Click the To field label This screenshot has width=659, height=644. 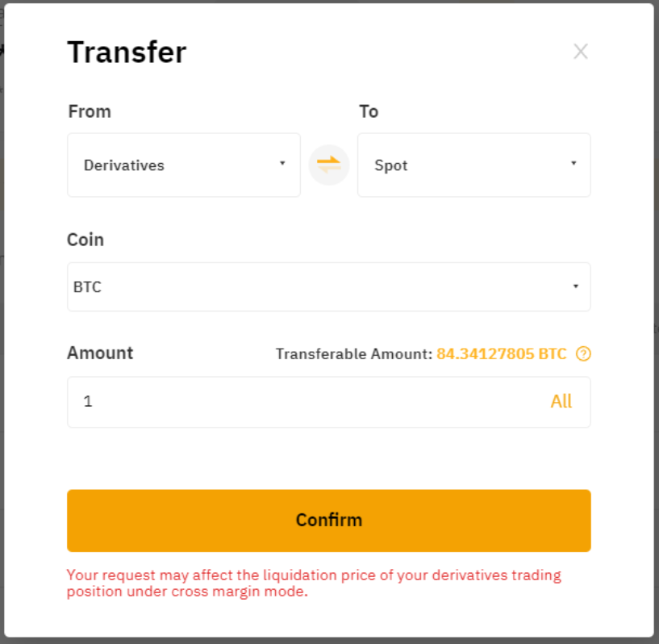[369, 111]
